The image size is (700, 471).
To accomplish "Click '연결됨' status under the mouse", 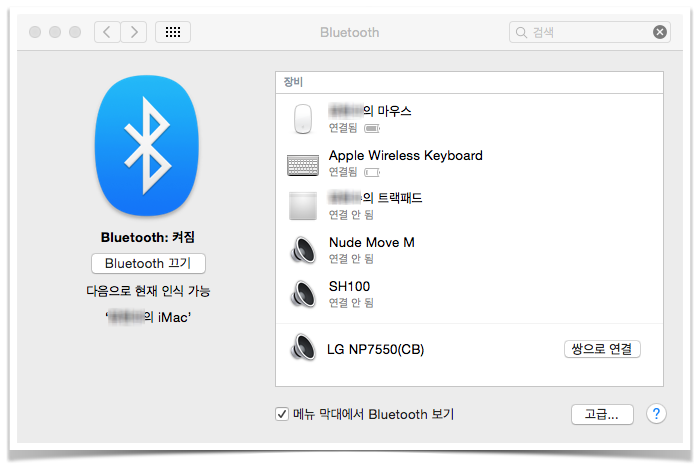I will (x=343, y=128).
